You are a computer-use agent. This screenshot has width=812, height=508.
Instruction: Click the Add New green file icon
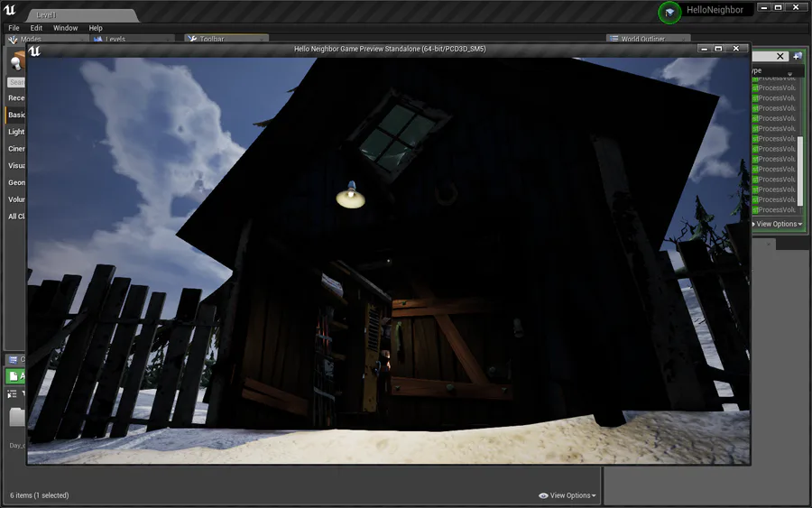click(14, 376)
